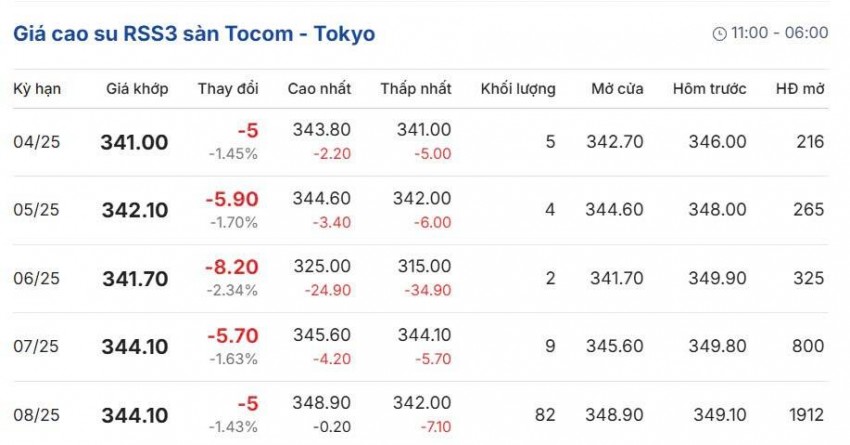The height and width of the screenshot is (445, 850).
Task: Select the 04/25 contract row
Action: (37, 142)
